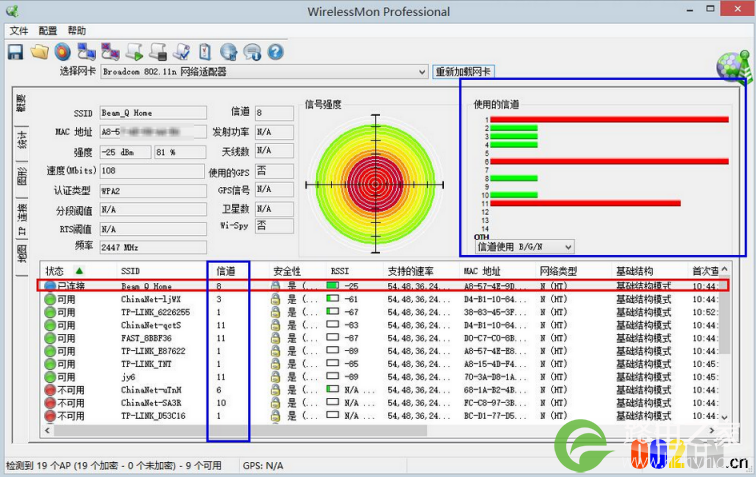
Task: Click the 认证类型 field showing WPA2
Action: [153, 191]
